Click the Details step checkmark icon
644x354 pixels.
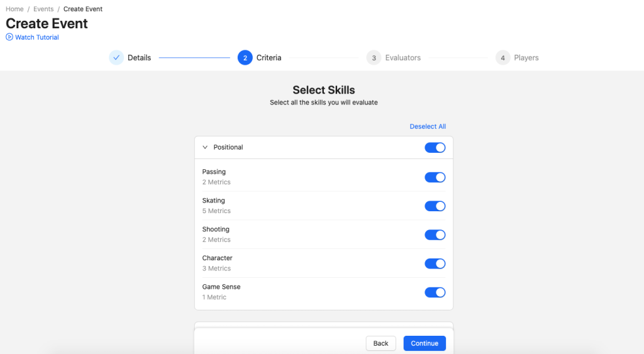(x=116, y=58)
